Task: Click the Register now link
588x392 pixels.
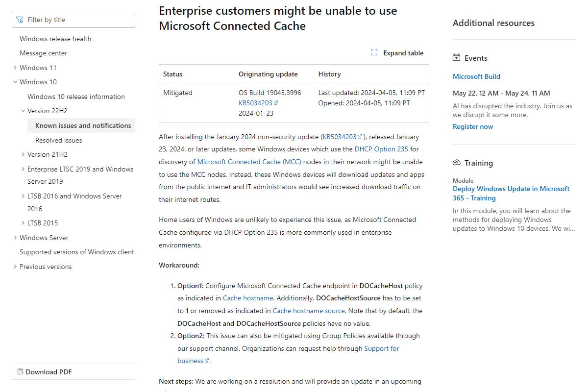Action: (473, 126)
